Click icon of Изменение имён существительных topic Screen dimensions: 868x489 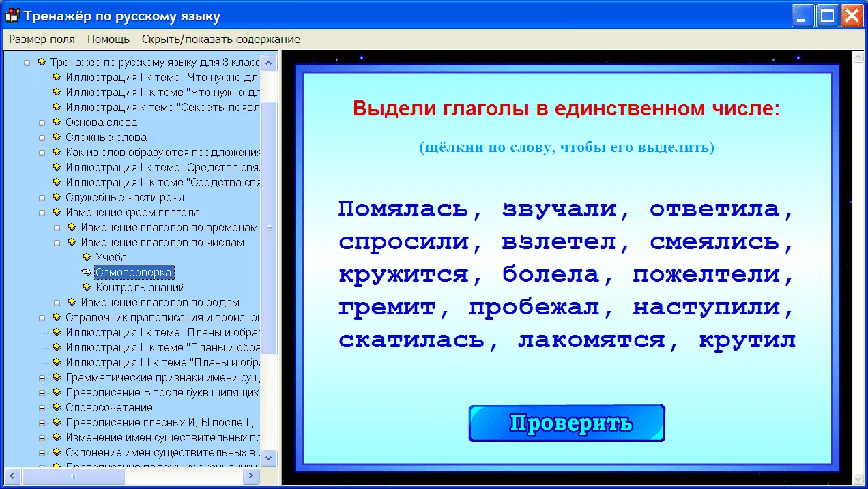coord(56,437)
